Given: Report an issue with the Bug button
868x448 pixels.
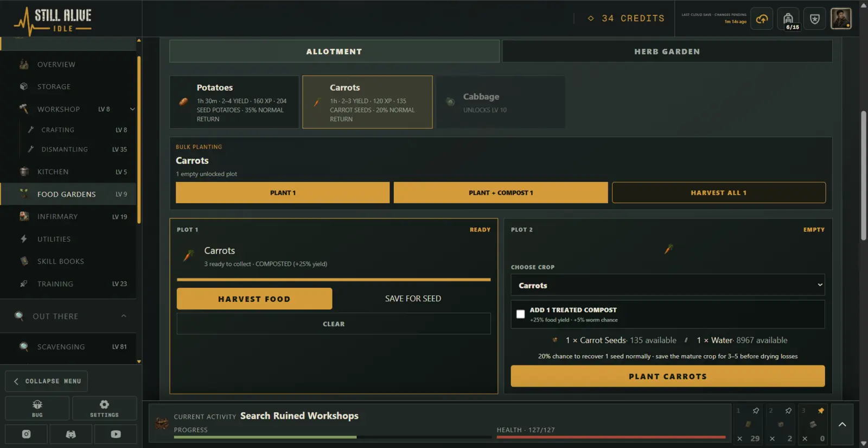Looking at the screenshot, I should (x=37, y=408).
